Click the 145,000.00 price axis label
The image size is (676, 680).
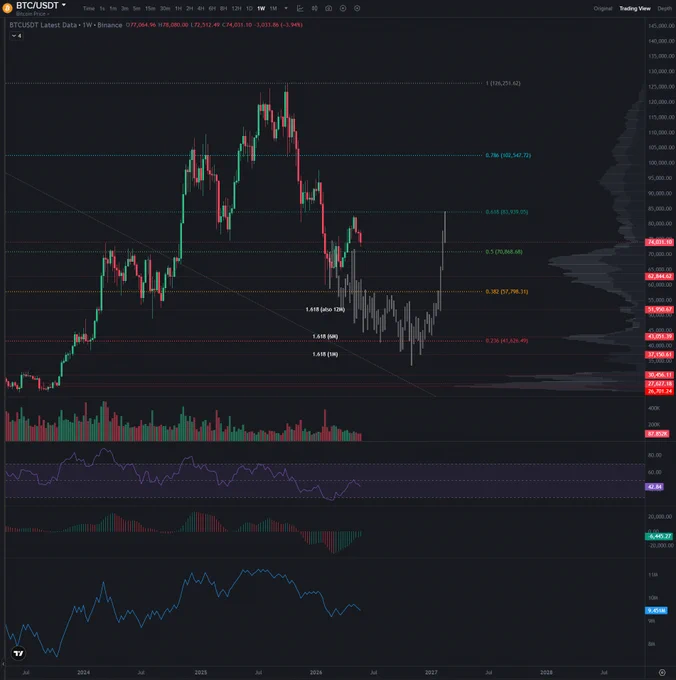click(x=661, y=26)
